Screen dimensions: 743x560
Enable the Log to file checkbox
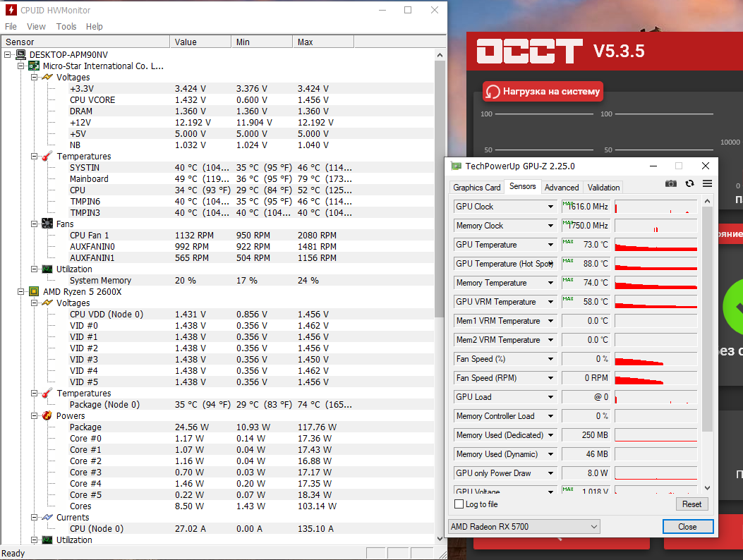coord(459,504)
